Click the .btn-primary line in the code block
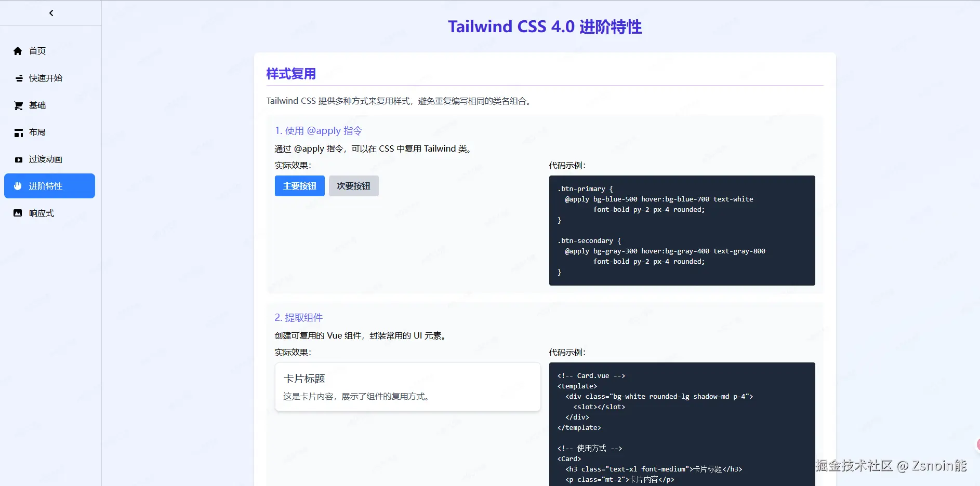980x486 pixels. (585, 189)
